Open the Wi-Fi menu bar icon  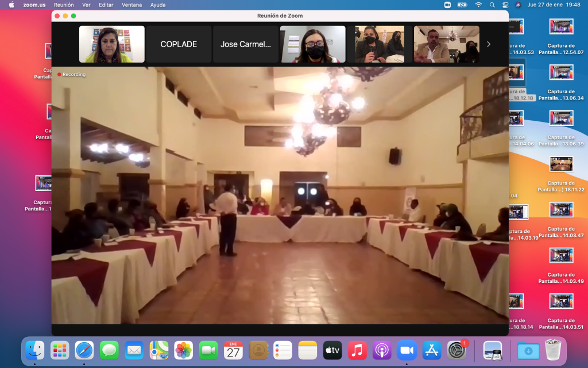[x=478, y=5]
